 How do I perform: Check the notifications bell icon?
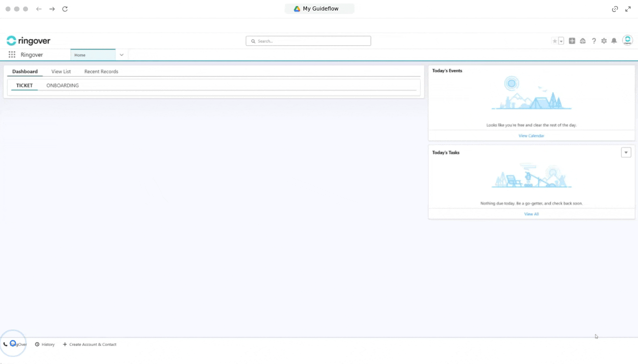click(613, 40)
